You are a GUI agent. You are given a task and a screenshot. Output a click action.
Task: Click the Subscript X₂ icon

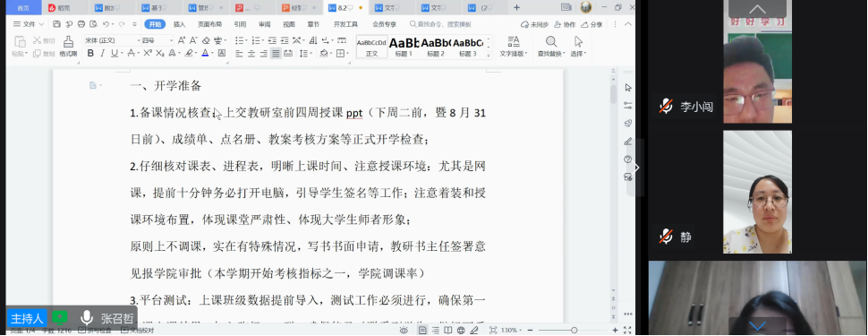coord(160,53)
